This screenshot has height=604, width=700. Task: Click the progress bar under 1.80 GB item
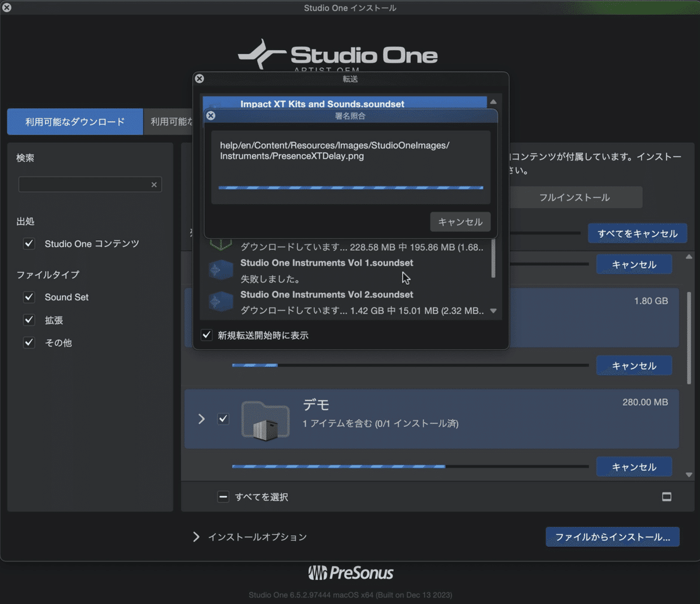coord(410,365)
